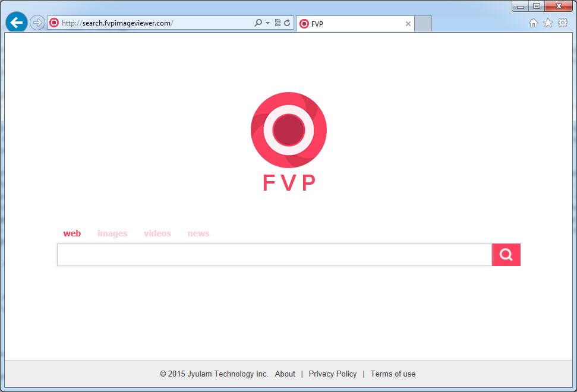Close the browser window
The height and width of the screenshot is (392, 577).
coord(559,7)
